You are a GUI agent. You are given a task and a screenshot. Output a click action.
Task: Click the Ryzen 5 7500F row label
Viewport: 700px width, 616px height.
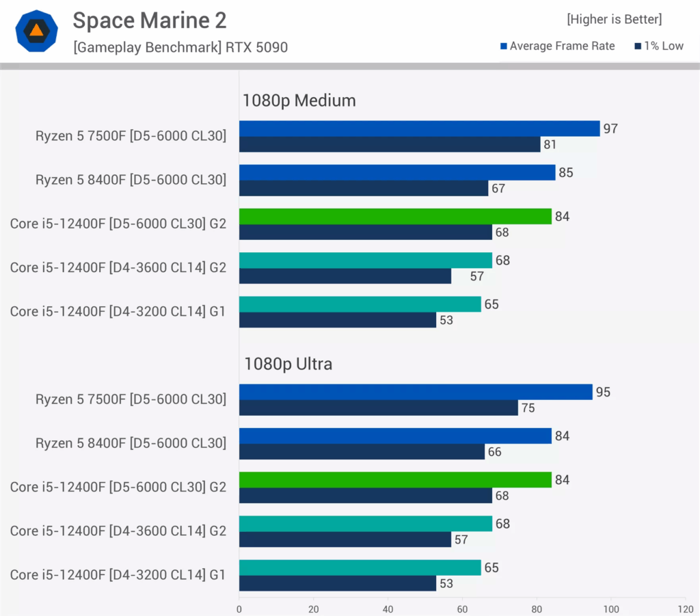131,135
